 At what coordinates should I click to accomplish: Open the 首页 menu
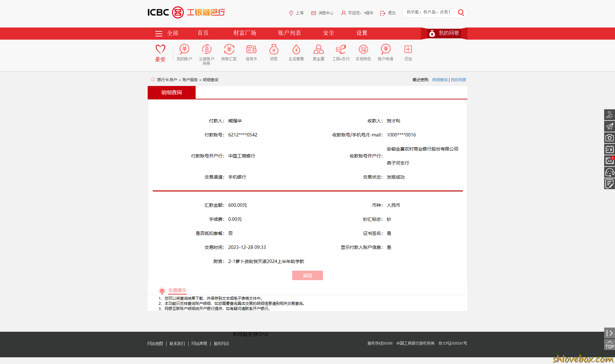[x=203, y=33]
